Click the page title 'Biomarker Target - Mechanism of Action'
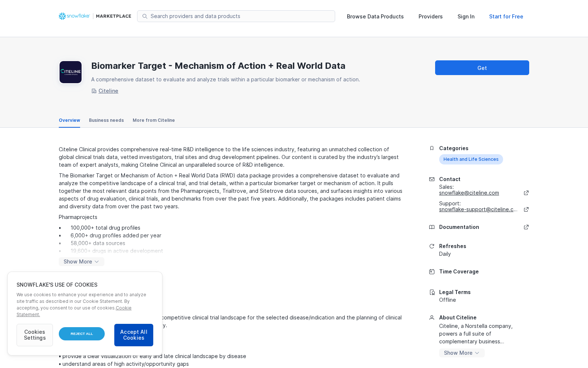Image resolution: width=588 pixels, height=368 pixels. [x=218, y=66]
